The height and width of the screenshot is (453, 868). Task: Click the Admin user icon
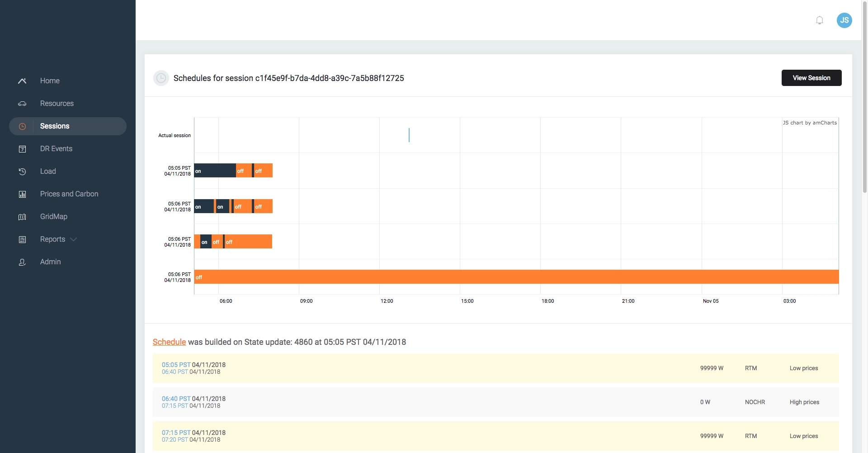click(22, 262)
